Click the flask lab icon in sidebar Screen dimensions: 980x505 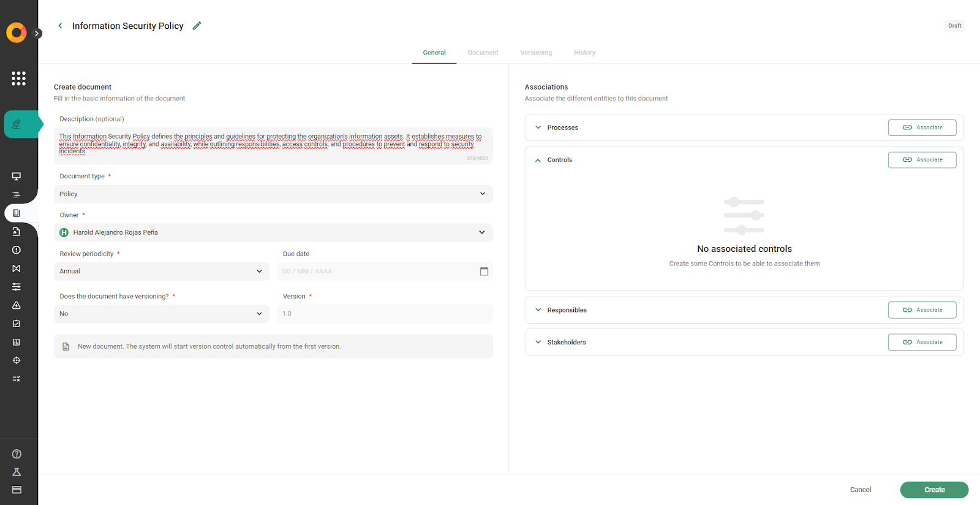(x=17, y=472)
